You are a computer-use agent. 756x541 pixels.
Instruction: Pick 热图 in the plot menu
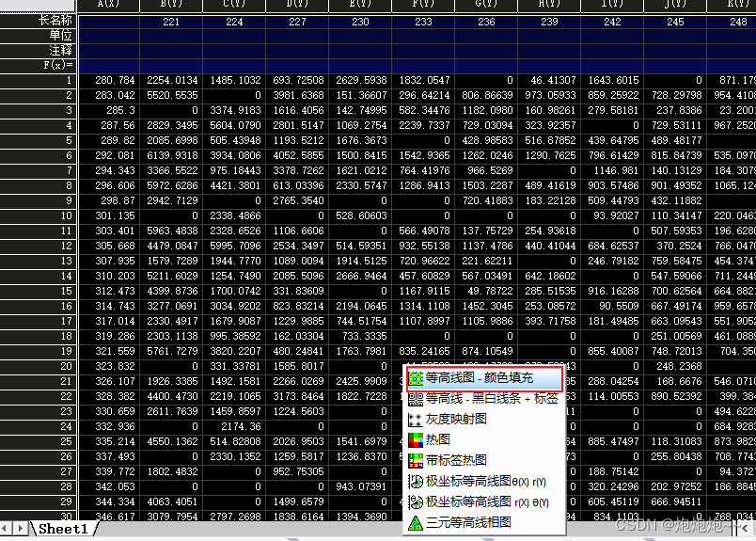484,439
